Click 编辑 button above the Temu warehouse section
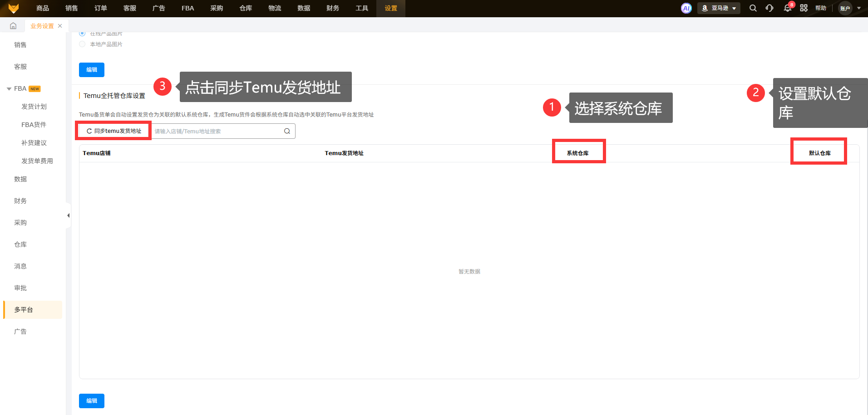868x415 pixels. pyautogui.click(x=92, y=70)
